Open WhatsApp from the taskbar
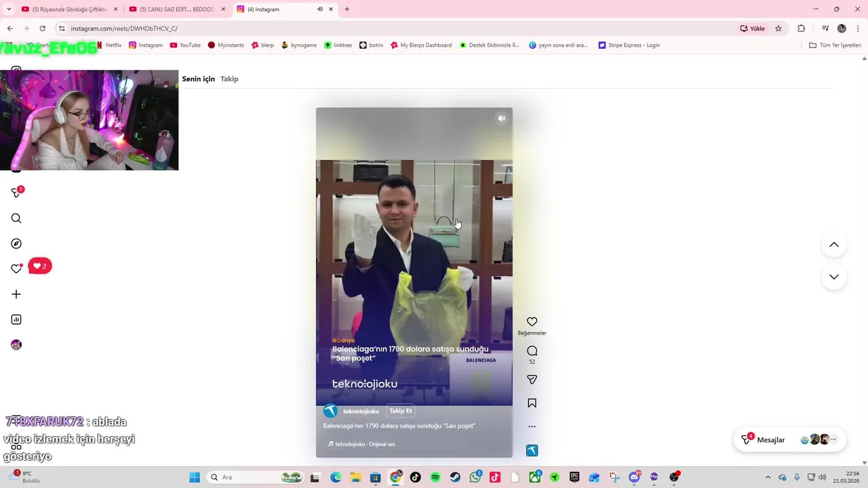This screenshot has height=488, width=868. [475, 477]
